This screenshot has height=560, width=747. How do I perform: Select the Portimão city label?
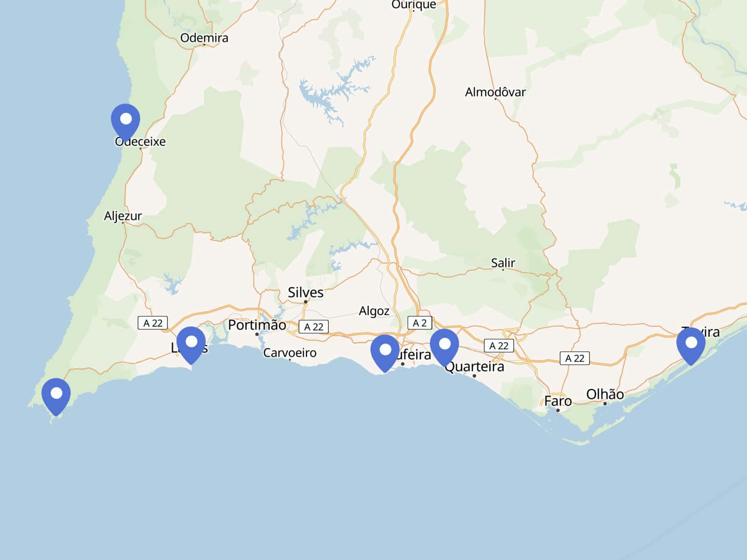(257, 325)
